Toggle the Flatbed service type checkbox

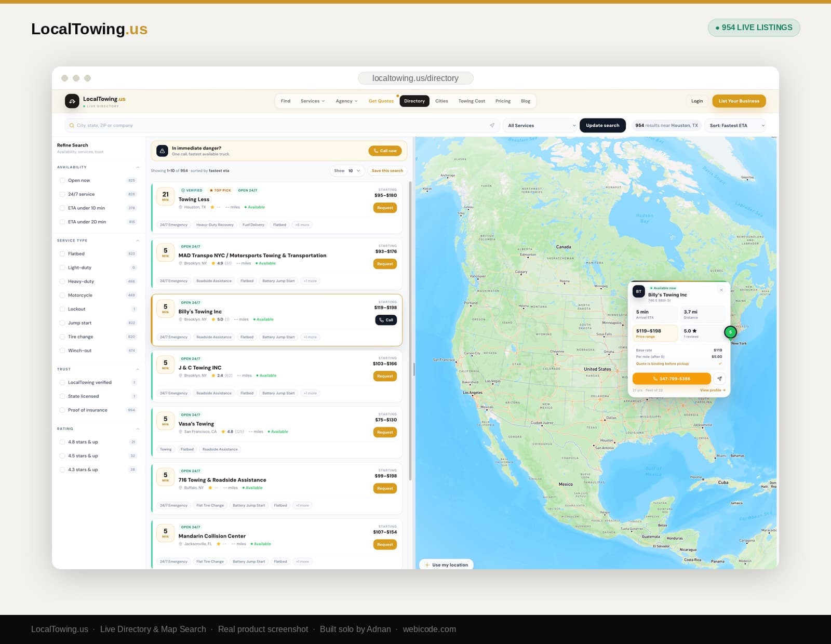[62, 254]
